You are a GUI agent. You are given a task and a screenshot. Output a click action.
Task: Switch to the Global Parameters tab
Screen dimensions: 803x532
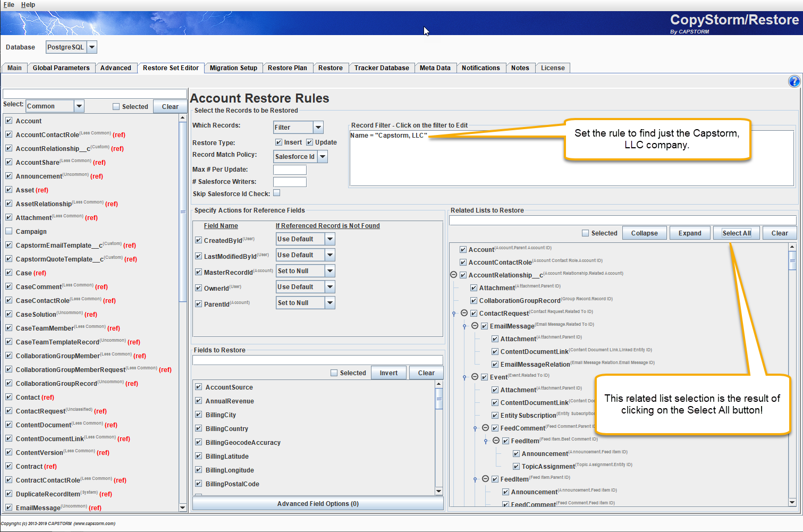(x=61, y=68)
